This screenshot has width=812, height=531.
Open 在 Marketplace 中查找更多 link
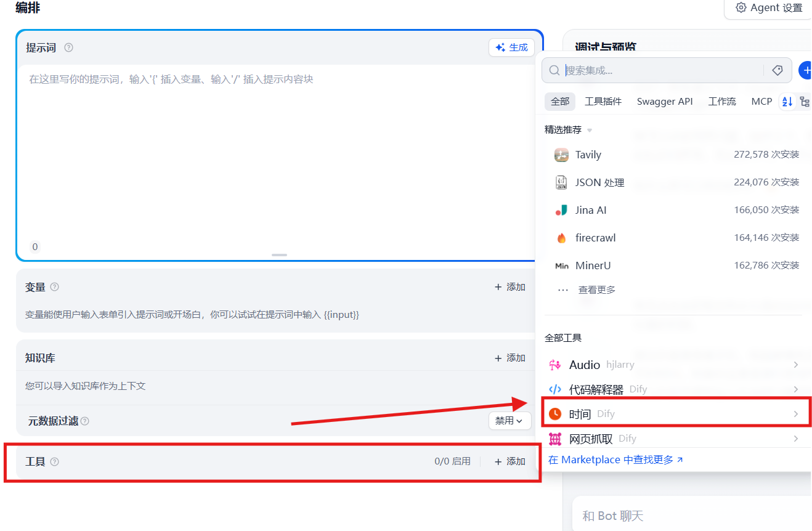click(x=615, y=460)
